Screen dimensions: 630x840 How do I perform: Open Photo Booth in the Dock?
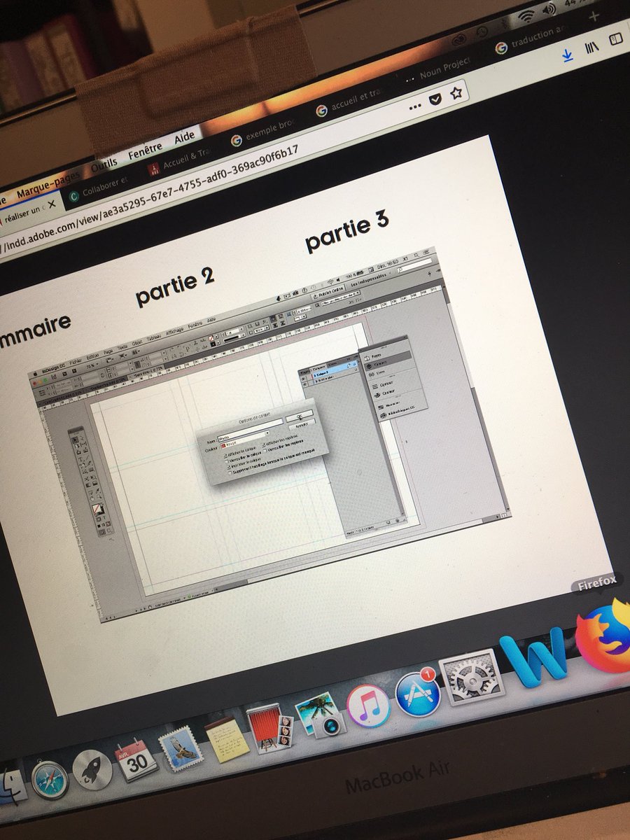[269, 728]
